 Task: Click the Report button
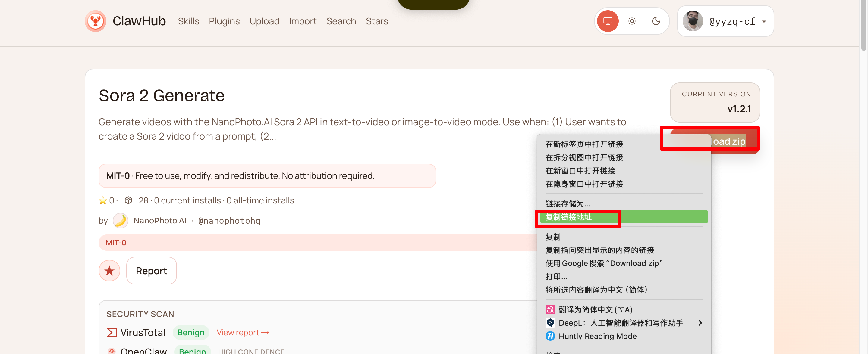(151, 271)
